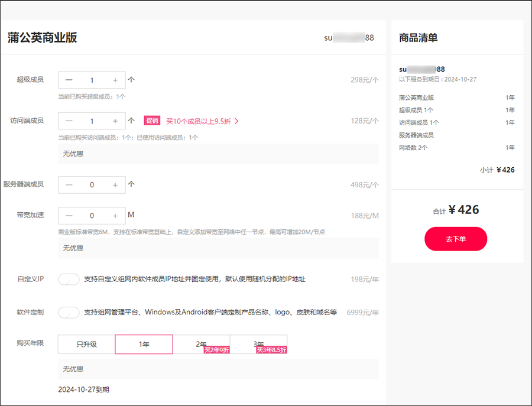This screenshot has height=406, width=532.
Task: Click the 商业版标准带宽6M description text
Action: 192,232
